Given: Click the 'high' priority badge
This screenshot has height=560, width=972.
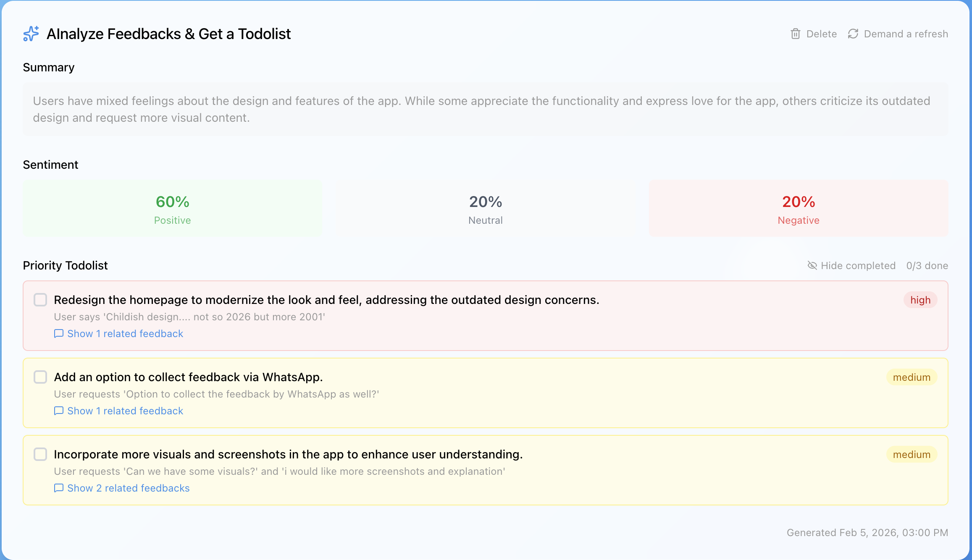Looking at the screenshot, I should pos(920,300).
